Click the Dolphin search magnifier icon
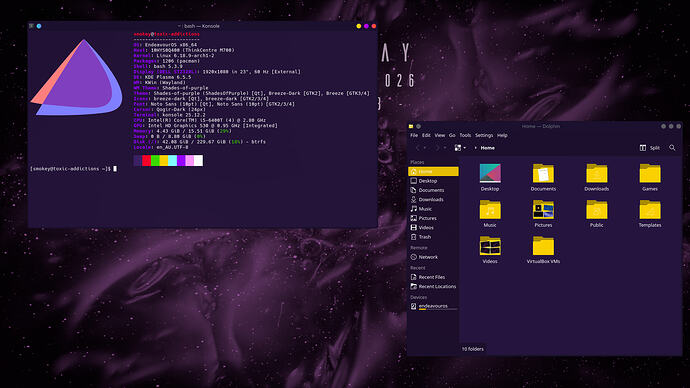 tap(672, 148)
